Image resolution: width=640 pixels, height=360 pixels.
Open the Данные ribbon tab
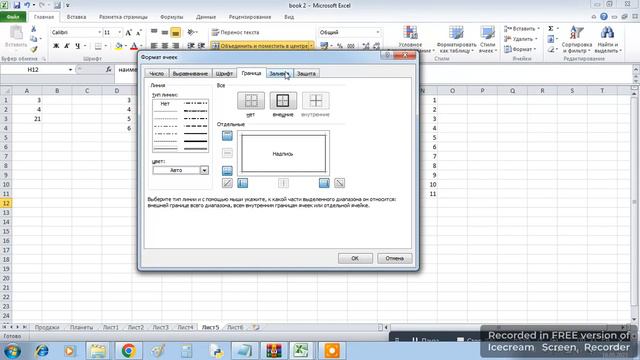point(206,17)
